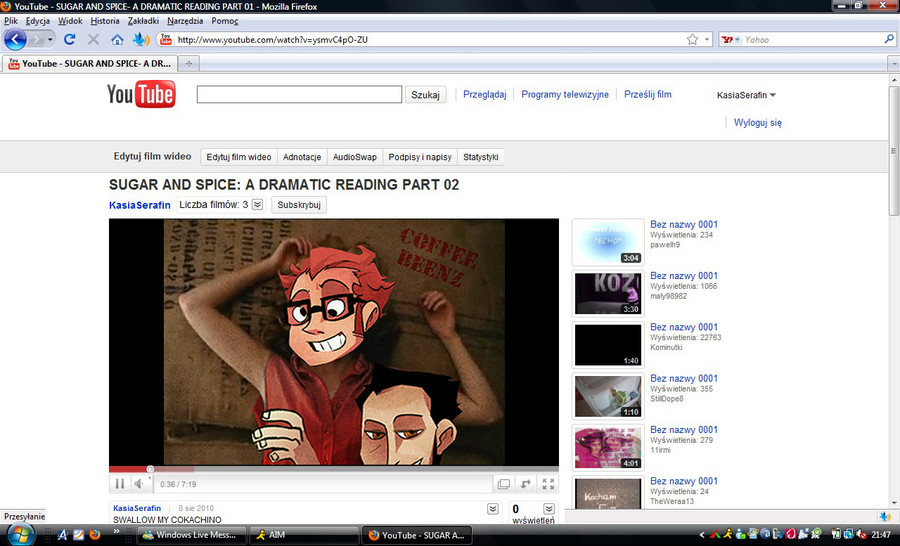Switch to Windows Live Messenger taskbar button
This screenshot has width=900, height=546.
coord(192,535)
